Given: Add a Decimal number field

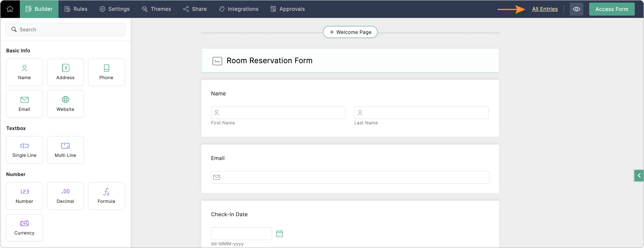Looking at the screenshot, I should 65,196.
